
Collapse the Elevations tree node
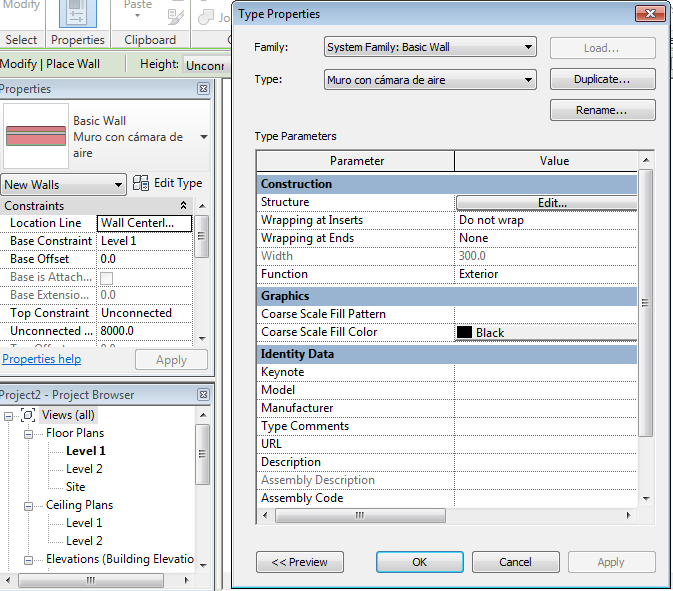tap(28, 560)
